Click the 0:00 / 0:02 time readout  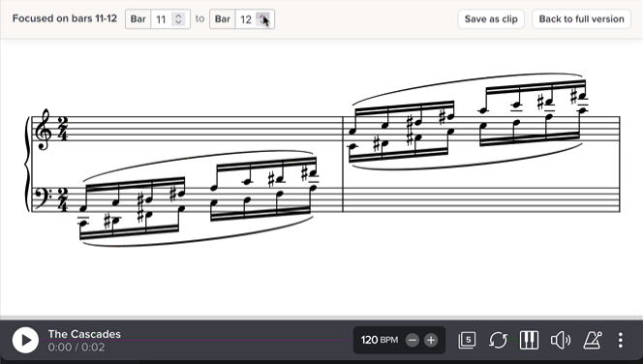click(77, 348)
